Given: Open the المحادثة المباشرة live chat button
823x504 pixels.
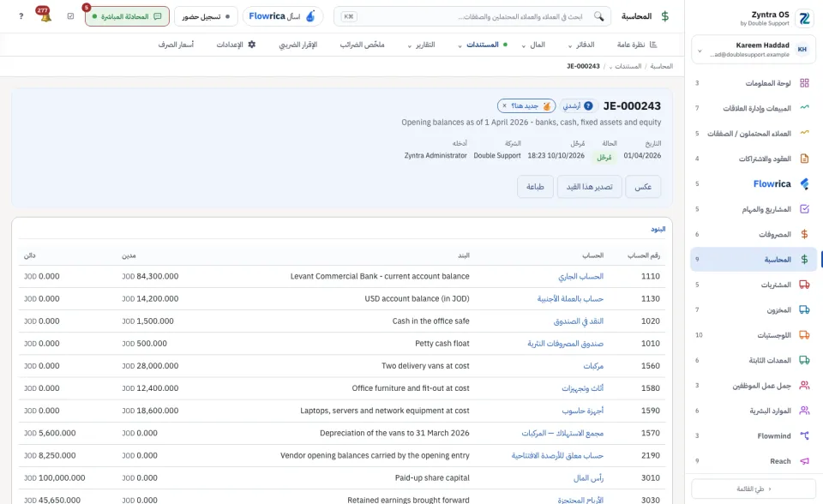Looking at the screenshot, I should [127, 16].
